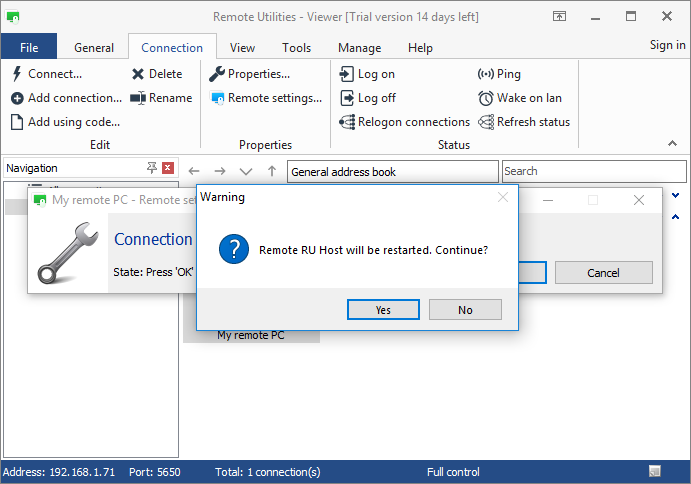This screenshot has width=691, height=484.
Task: Click Delete in Edit group
Action: [x=157, y=74]
